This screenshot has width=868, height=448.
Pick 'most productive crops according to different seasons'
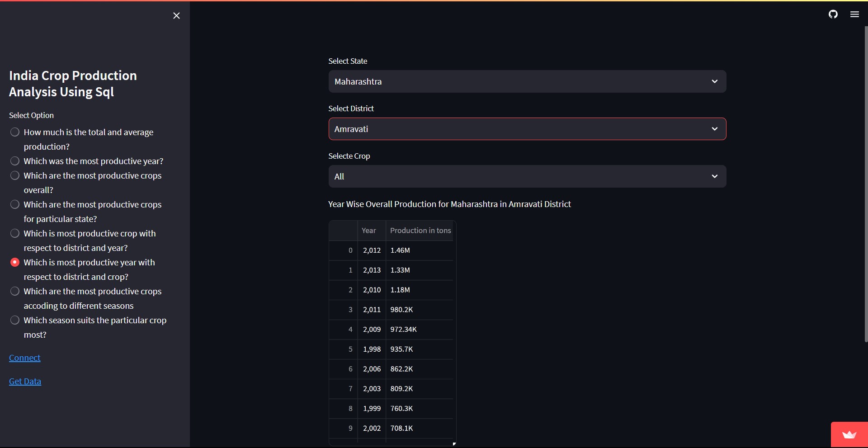point(15,291)
